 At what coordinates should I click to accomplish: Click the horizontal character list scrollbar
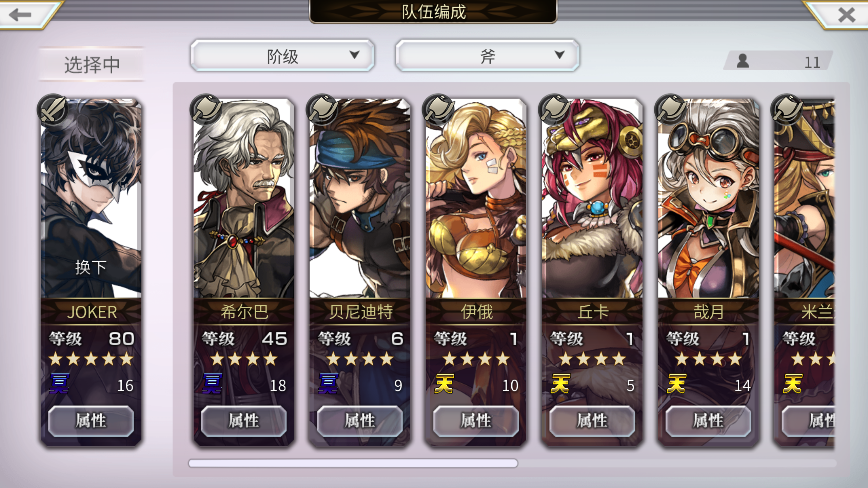tap(353, 463)
